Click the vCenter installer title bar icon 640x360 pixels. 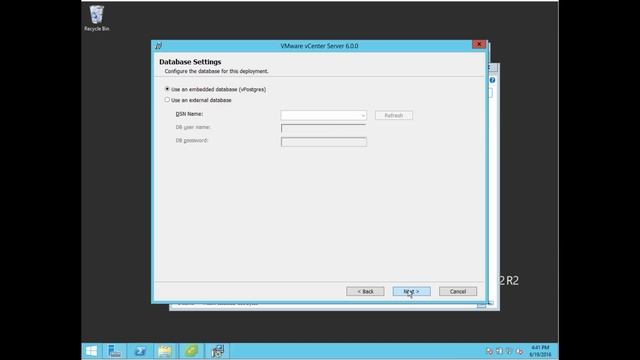(159, 46)
